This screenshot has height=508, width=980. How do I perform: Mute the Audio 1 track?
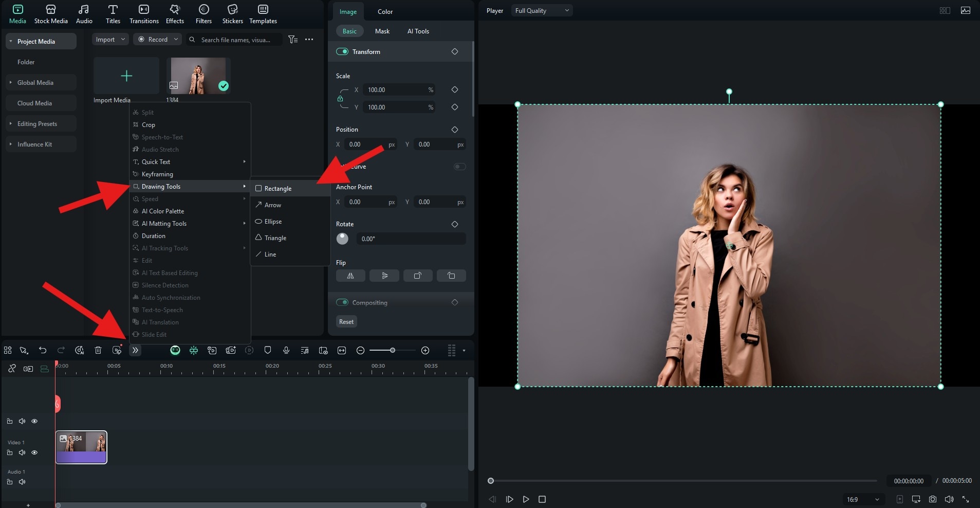point(22,482)
